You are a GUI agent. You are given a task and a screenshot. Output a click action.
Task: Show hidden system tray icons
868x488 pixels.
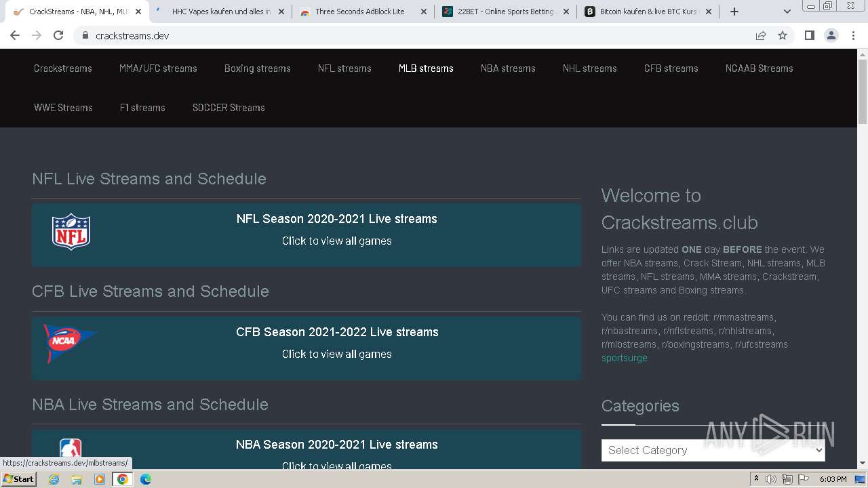click(756, 479)
